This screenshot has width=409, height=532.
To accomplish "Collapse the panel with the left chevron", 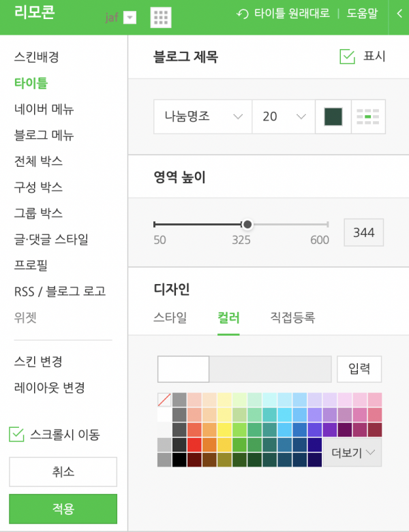I will coord(399,13).
